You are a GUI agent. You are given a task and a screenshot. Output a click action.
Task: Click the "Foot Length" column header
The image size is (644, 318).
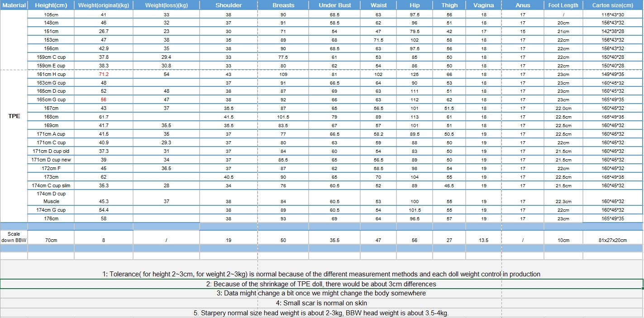pyautogui.click(x=563, y=5)
